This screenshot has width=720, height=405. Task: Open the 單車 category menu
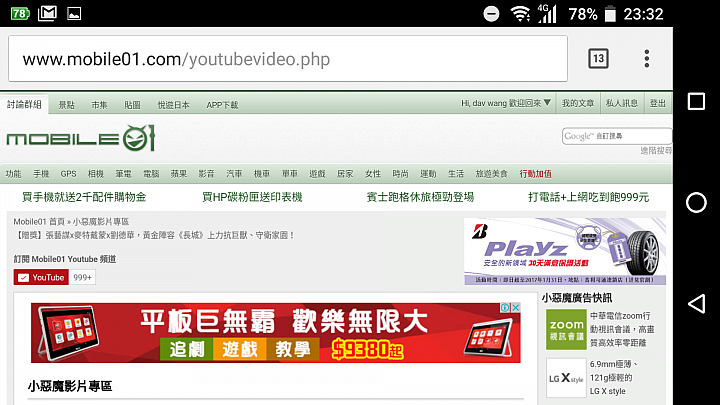[x=290, y=174]
